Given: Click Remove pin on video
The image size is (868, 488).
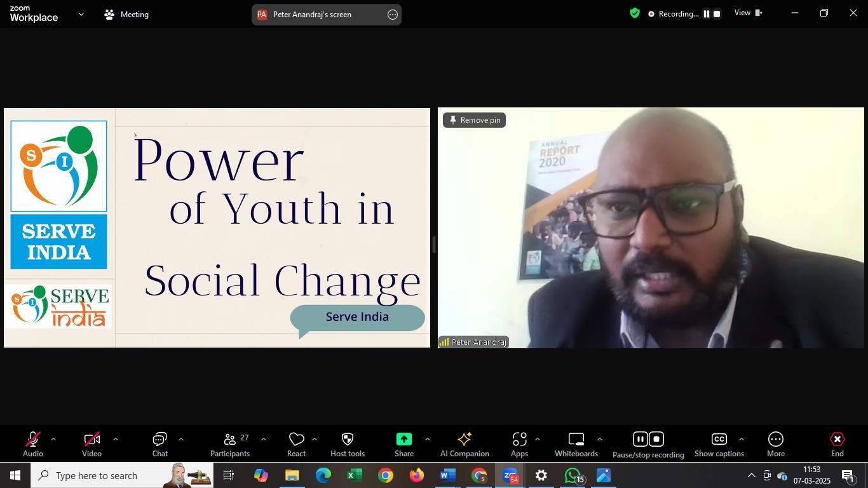Looking at the screenshot, I should click(475, 120).
